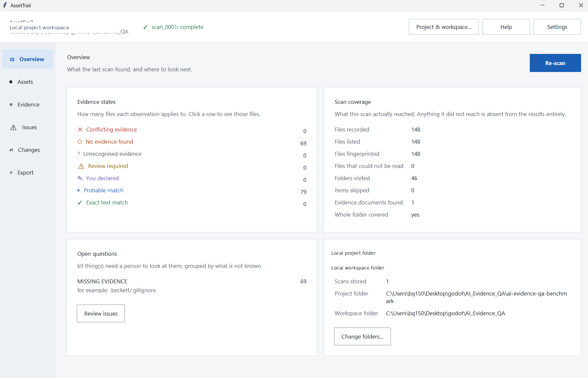The width and height of the screenshot is (588, 378).
Task: Open the Issues section
Action: (x=28, y=127)
